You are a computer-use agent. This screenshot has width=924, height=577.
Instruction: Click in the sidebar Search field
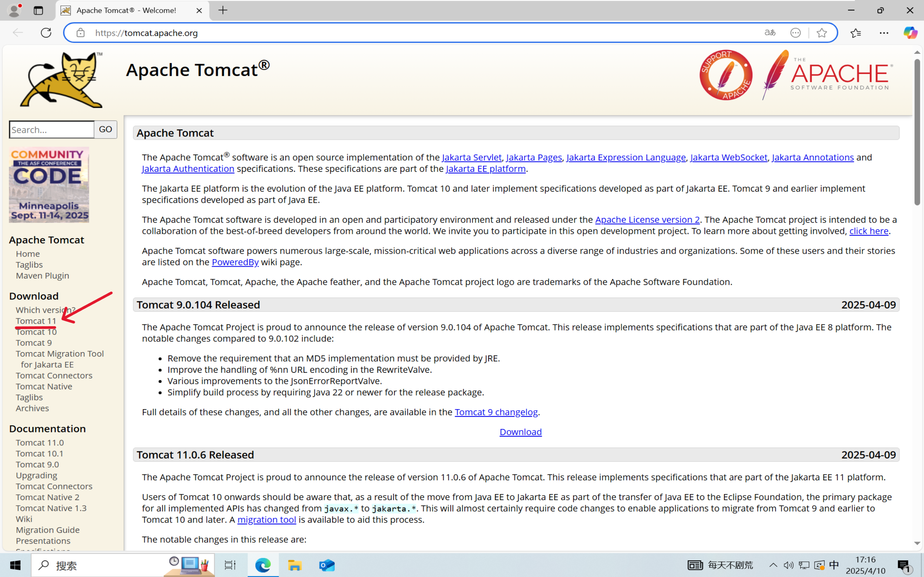tap(52, 130)
